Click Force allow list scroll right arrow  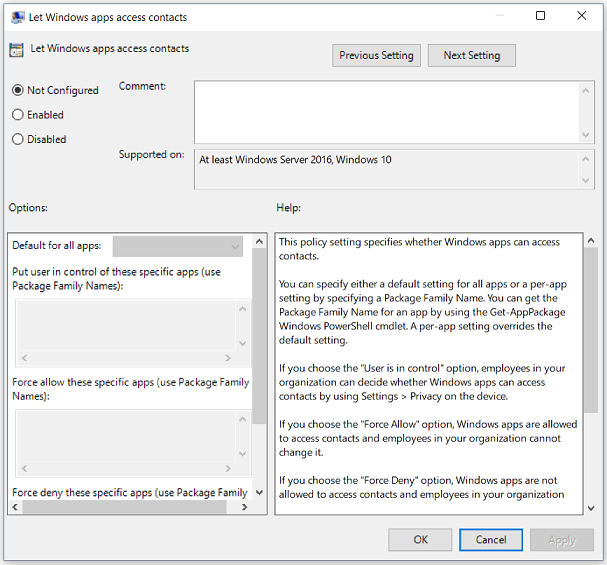[x=228, y=468]
